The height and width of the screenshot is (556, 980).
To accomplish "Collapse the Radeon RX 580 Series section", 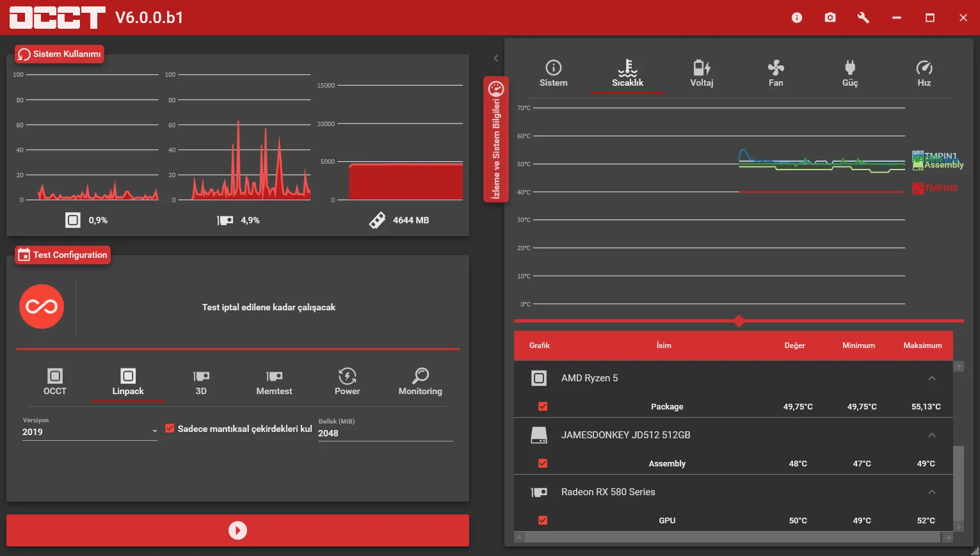I will (x=932, y=492).
